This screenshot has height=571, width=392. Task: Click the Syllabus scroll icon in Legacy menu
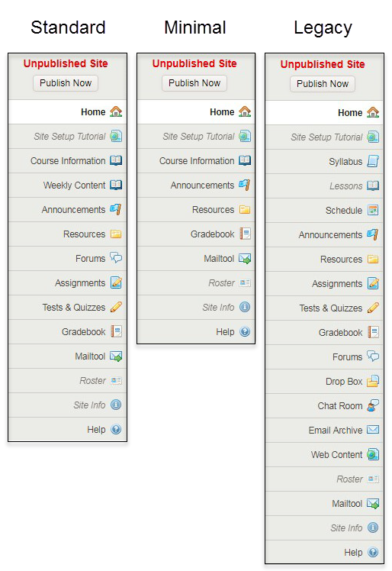(373, 161)
